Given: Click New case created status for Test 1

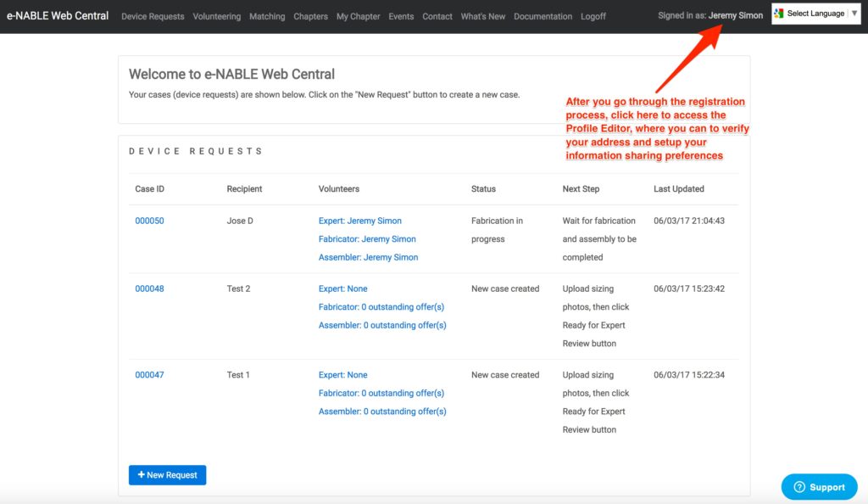Looking at the screenshot, I should 505,375.
